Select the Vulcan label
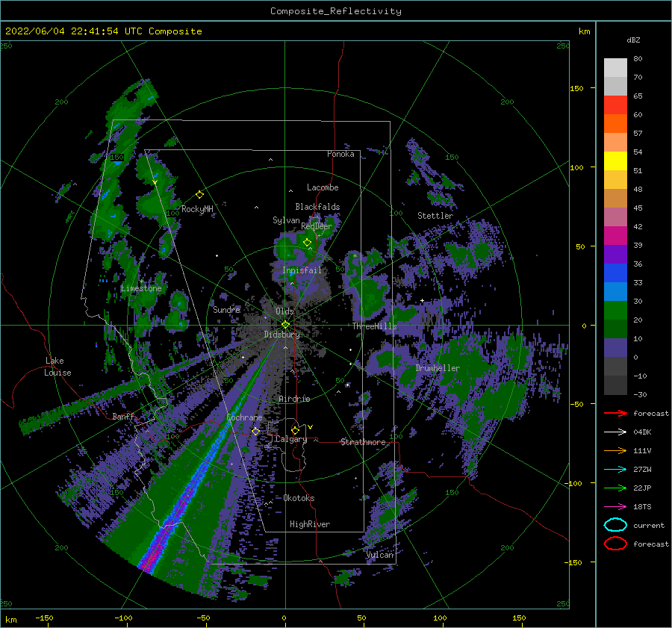The image size is (672, 628). click(380, 555)
